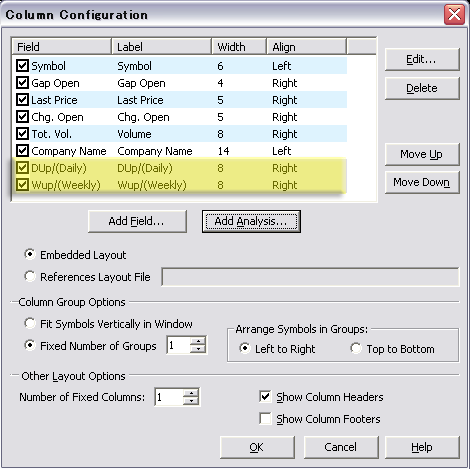Choose Fit Symbols Vertically in Window

coord(30,323)
